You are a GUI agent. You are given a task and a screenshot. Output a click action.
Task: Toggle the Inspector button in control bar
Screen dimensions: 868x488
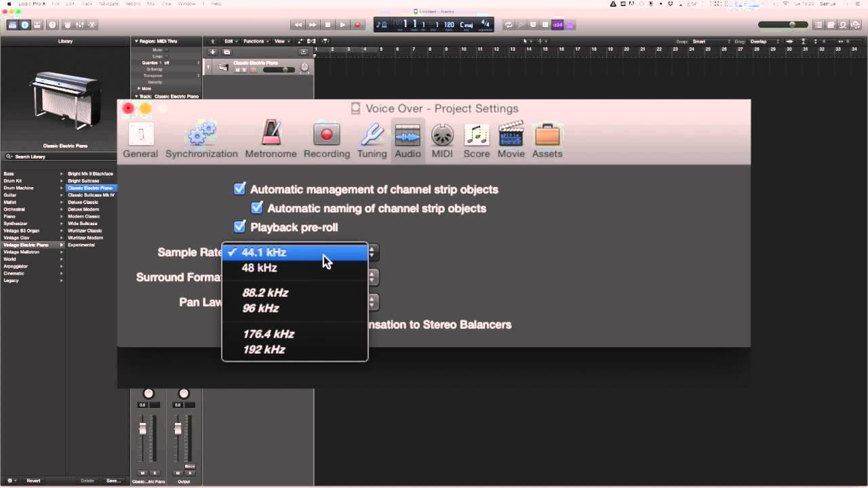[25, 25]
